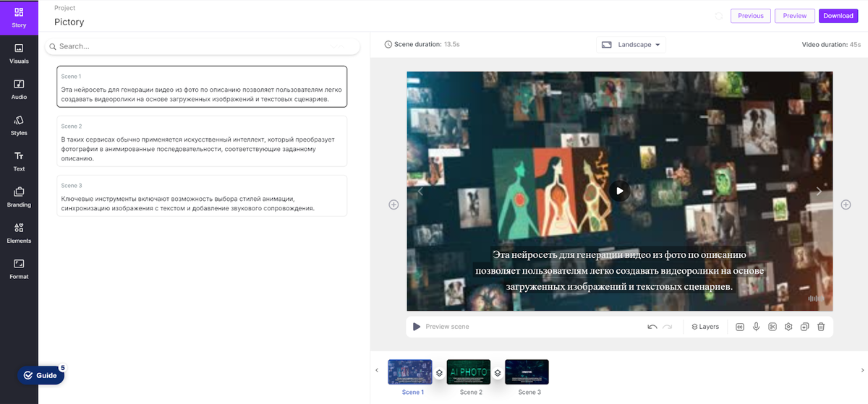Click the microphone voiceover icon
This screenshot has width=868, height=404.
pos(756,327)
